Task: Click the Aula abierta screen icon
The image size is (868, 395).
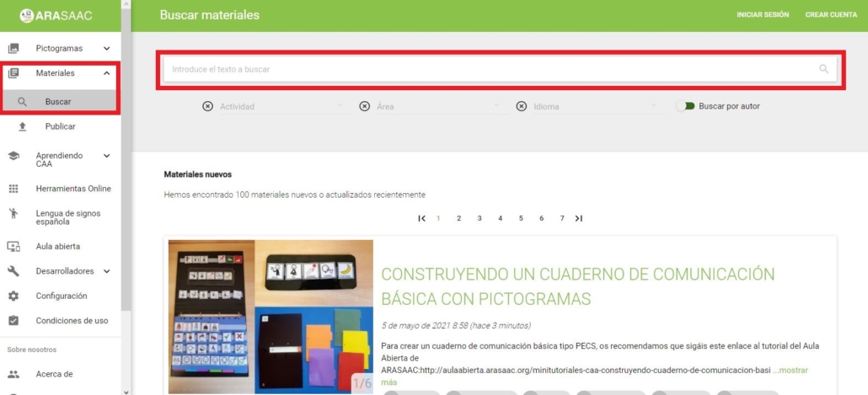Action: tap(13, 247)
